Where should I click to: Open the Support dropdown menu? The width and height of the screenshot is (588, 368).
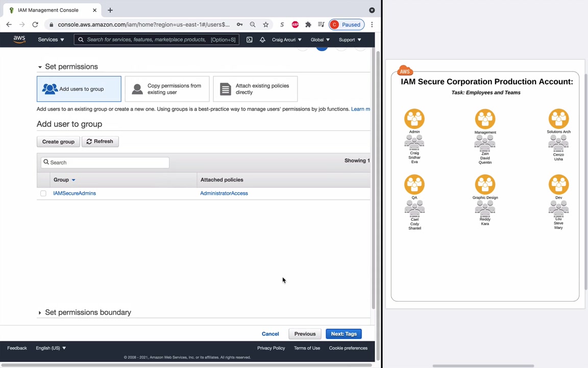(350, 39)
